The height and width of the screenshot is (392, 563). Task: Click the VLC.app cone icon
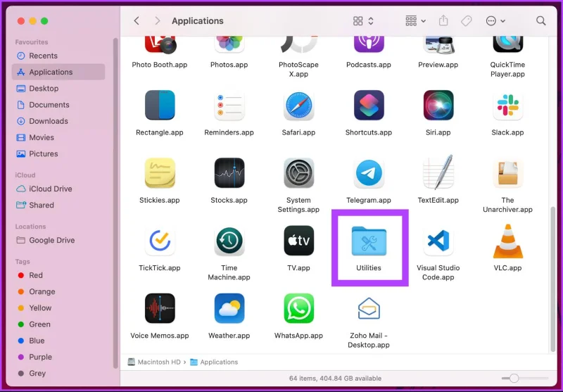click(x=507, y=241)
